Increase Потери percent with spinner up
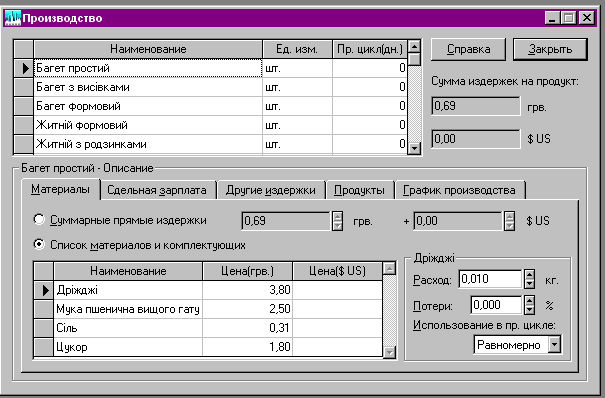The width and height of the screenshot is (605, 398). 529,300
